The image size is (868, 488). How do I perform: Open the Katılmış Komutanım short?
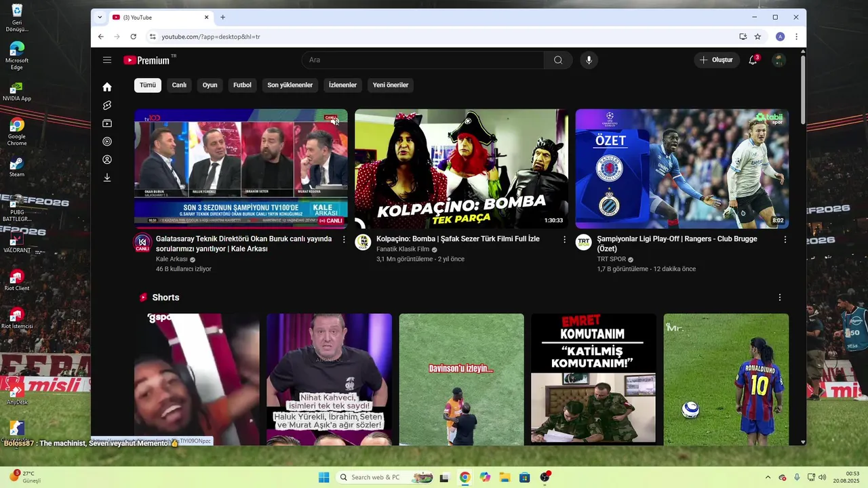593,379
